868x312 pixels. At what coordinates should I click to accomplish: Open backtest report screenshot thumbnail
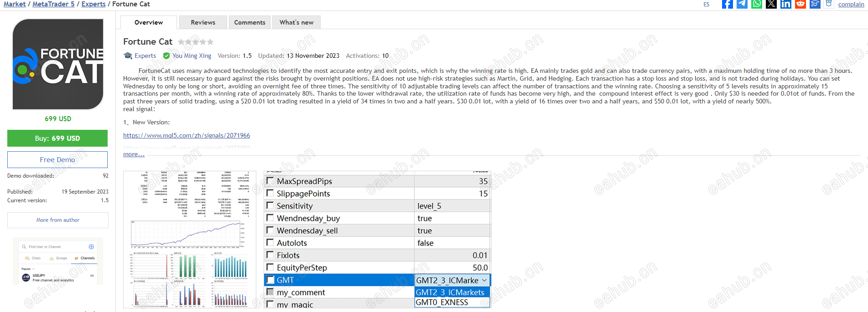click(190, 240)
